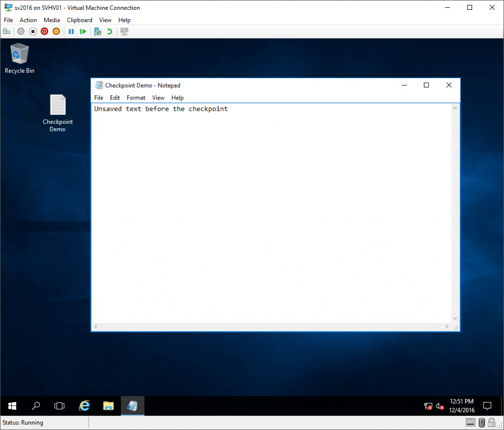Open Notepad's File menu
Viewport: 504px width, 430px height.
(x=98, y=98)
